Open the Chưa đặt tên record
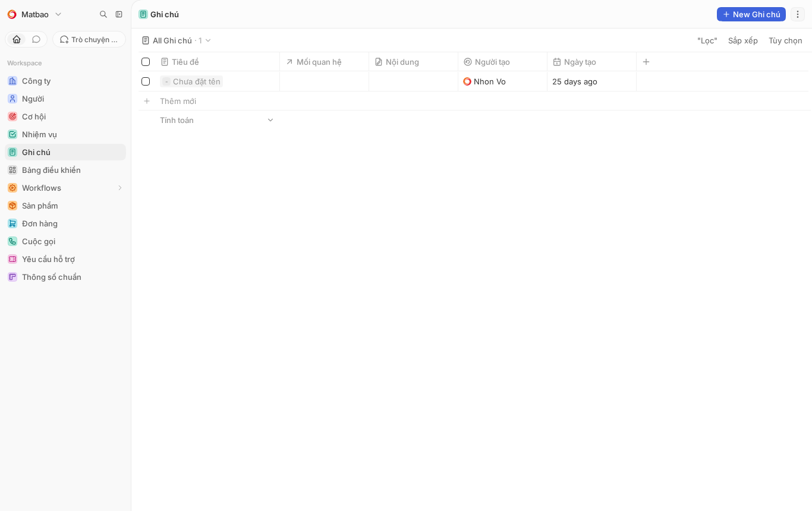This screenshot has height=511, width=812. coord(191,81)
